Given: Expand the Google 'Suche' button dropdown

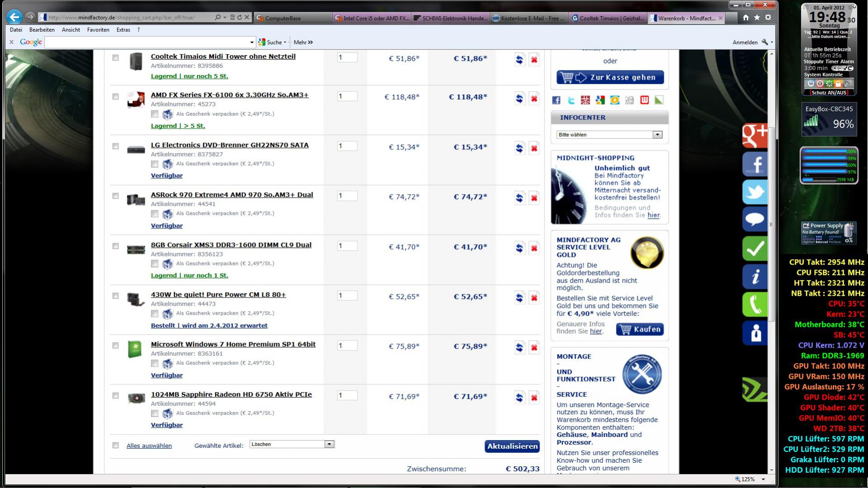Looking at the screenshot, I should [285, 43].
